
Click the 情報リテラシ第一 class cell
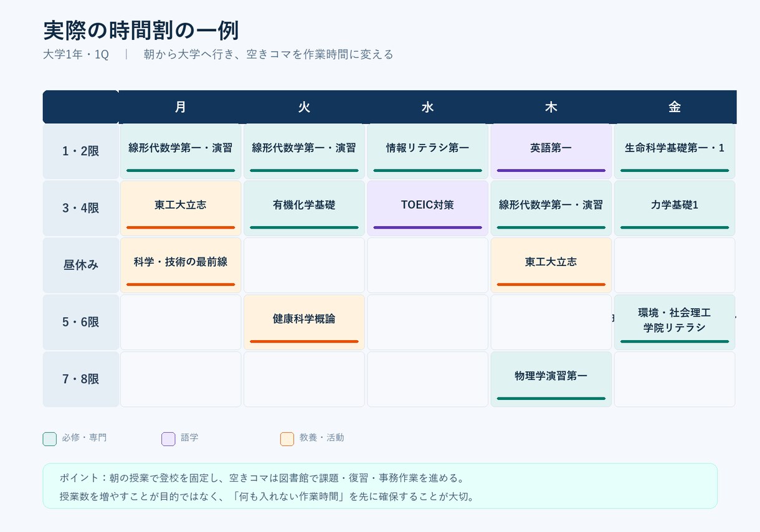427,151
